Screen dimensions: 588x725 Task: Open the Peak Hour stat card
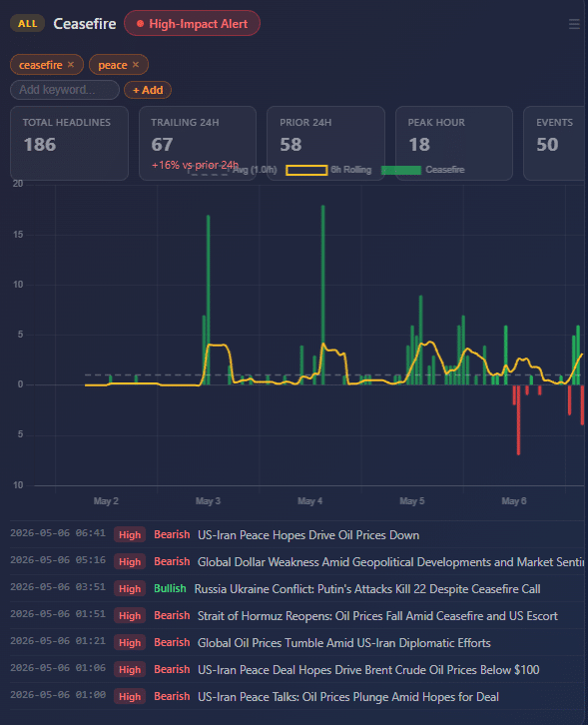[454, 143]
